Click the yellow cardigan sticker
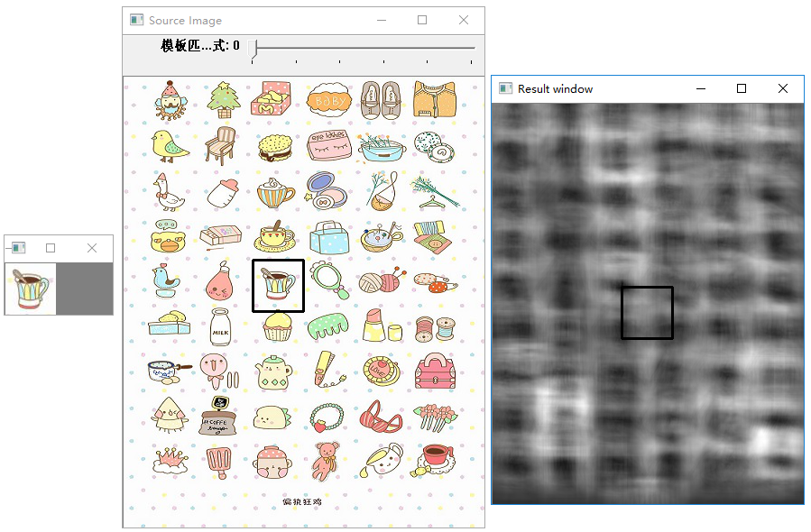 click(x=435, y=99)
